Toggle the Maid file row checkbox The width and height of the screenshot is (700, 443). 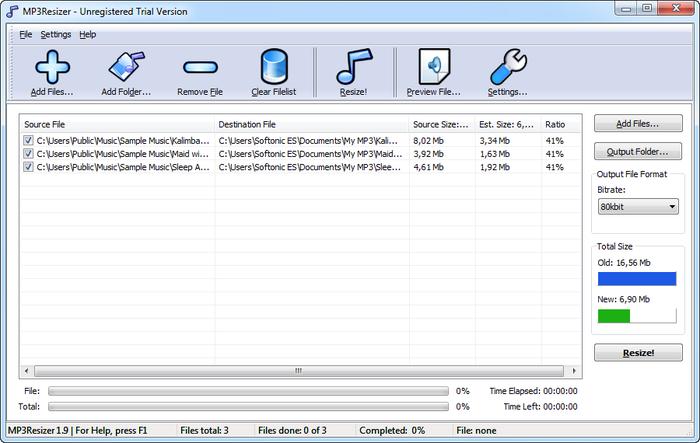click(28, 154)
